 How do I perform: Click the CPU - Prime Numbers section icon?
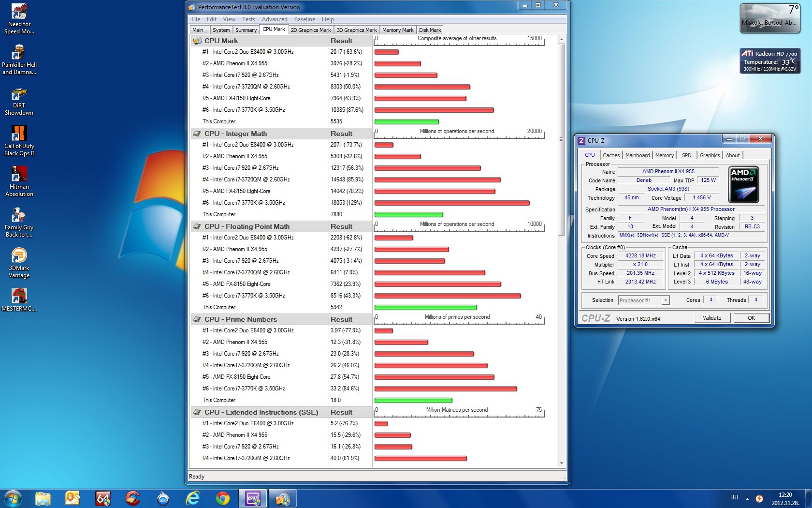tap(197, 320)
